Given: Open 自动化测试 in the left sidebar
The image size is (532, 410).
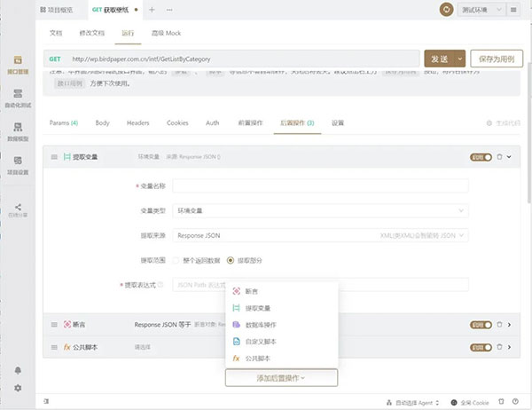Looking at the screenshot, I should click(x=18, y=98).
